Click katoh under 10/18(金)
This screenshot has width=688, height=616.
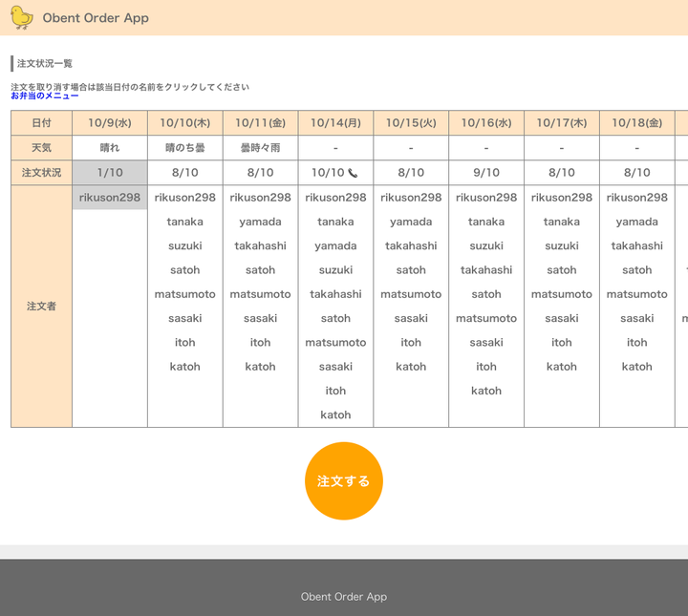click(637, 367)
